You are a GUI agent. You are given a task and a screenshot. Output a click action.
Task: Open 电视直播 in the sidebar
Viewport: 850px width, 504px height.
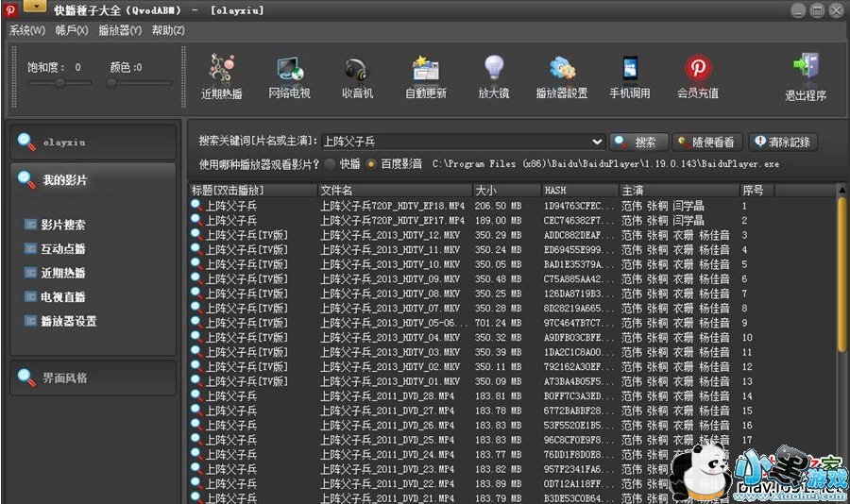[63, 297]
